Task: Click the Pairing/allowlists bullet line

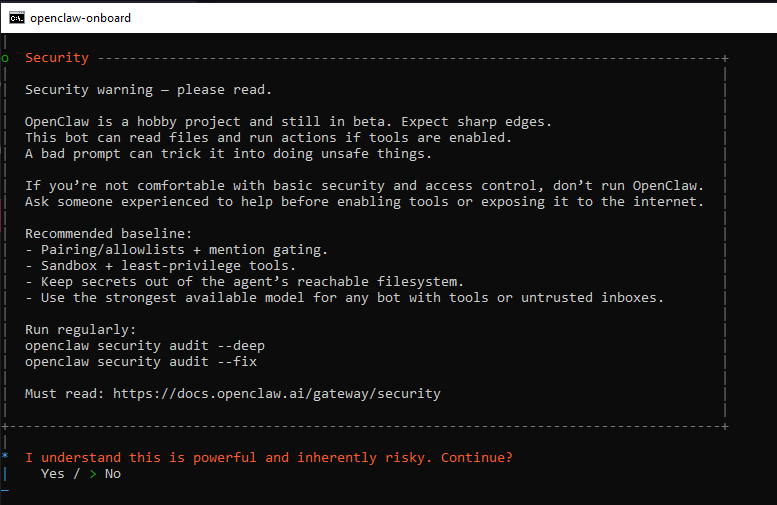Action: [176, 249]
